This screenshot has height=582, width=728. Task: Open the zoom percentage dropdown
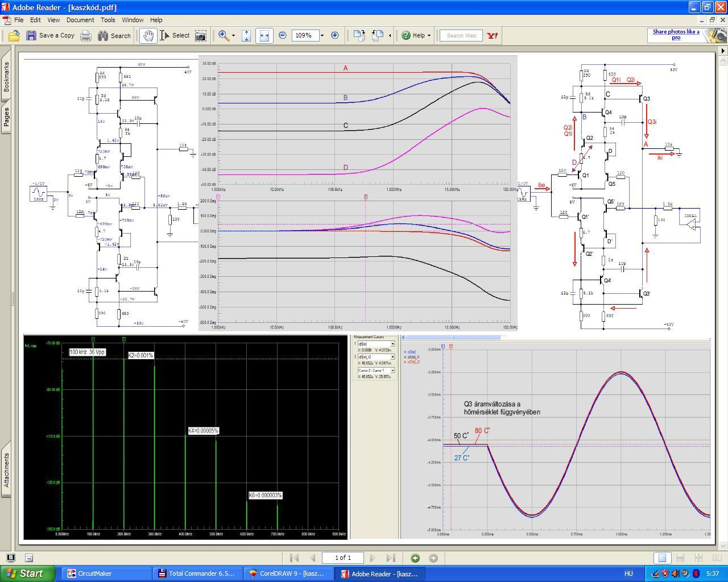(x=322, y=35)
